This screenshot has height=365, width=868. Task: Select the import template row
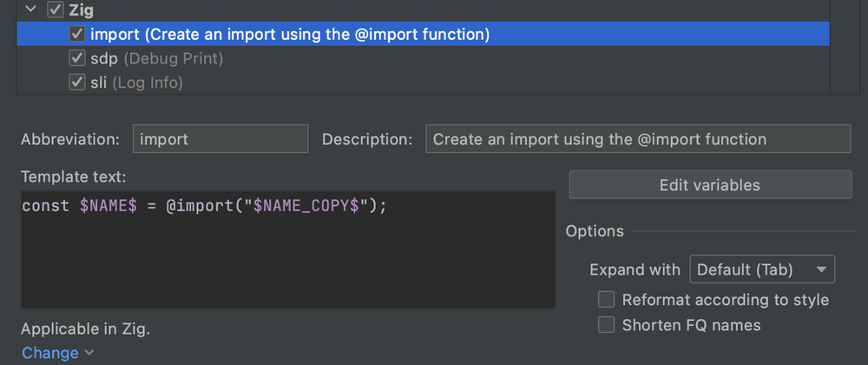coord(290,35)
